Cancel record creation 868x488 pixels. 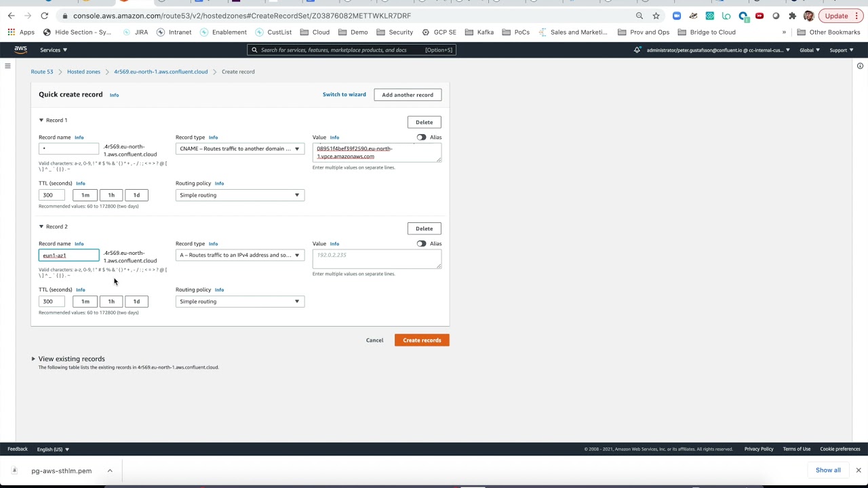(x=374, y=340)
